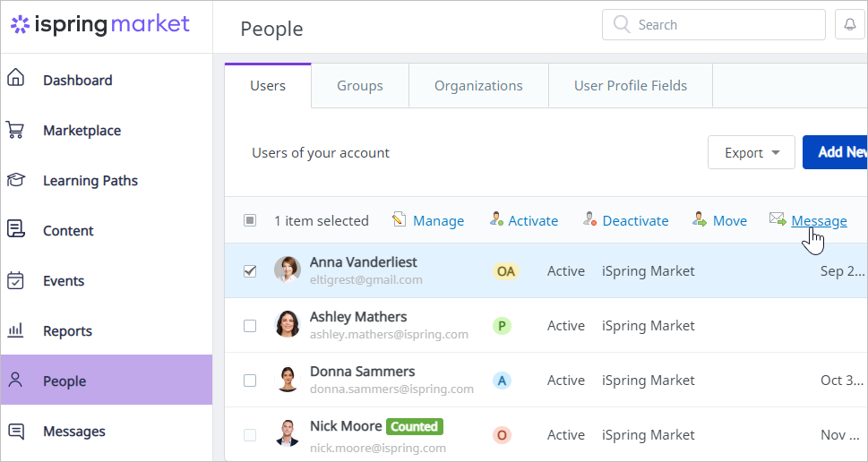Image resolution: width=868 pixels, height=462 pixels.
Task: Open Dashboard via its home icon
Action: (15, 78)
